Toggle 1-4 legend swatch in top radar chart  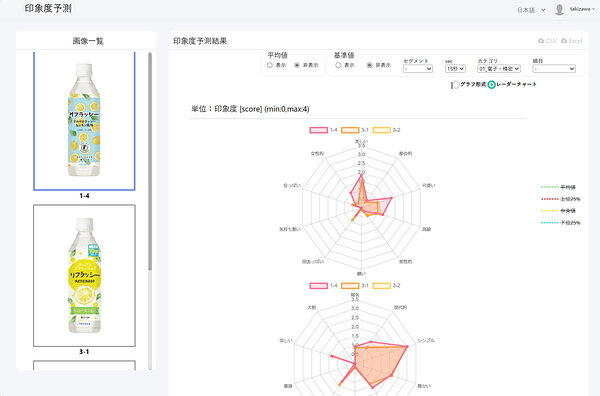(318, 130)
